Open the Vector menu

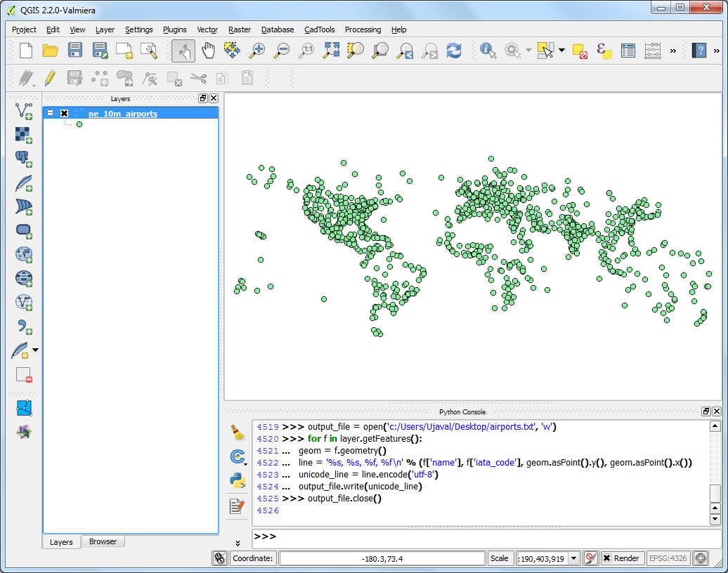tap(207, 29)
